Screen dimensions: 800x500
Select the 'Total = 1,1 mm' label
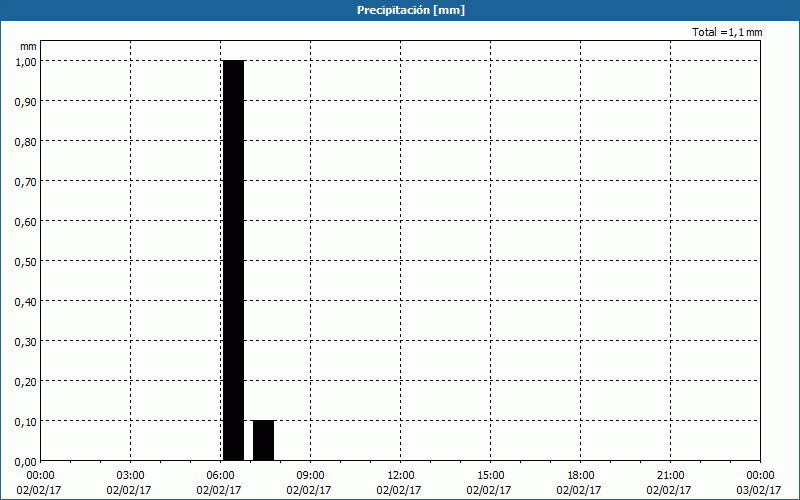point(727,32)
